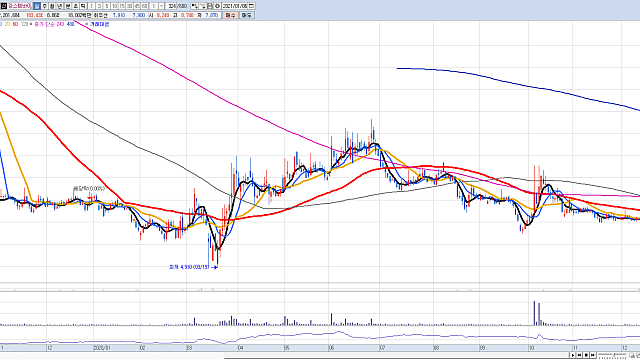Choose the 3 interval preset button
The height and width of the screenshot is (360, 640).
coord(99,6)
